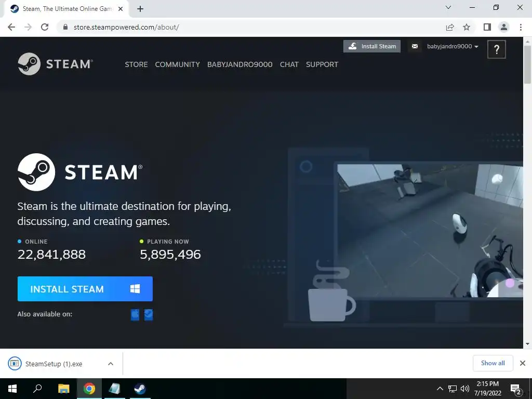Click the scrollbar down arrow
532x399 pixels.
(527, 344)
